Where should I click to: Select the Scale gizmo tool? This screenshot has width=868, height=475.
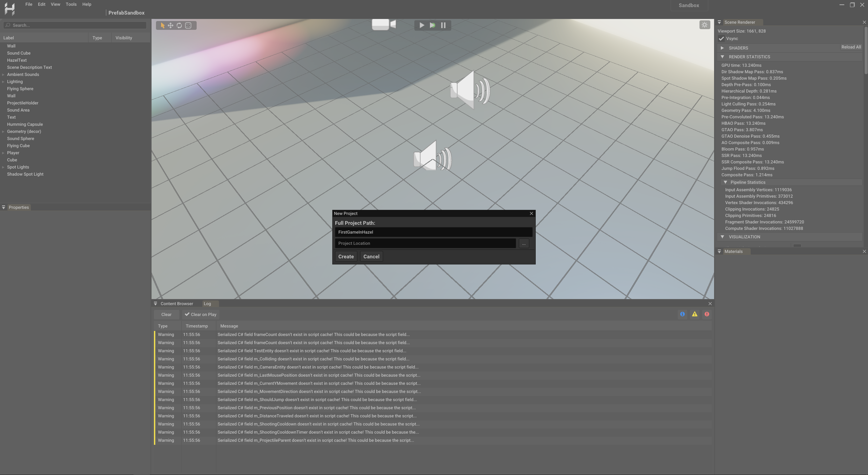point(189,25)
